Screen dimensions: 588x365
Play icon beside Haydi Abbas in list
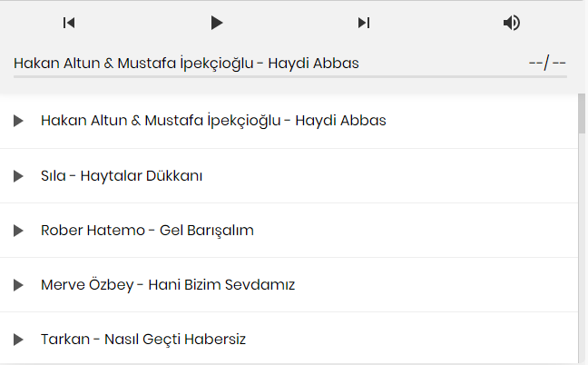[18, 121]
